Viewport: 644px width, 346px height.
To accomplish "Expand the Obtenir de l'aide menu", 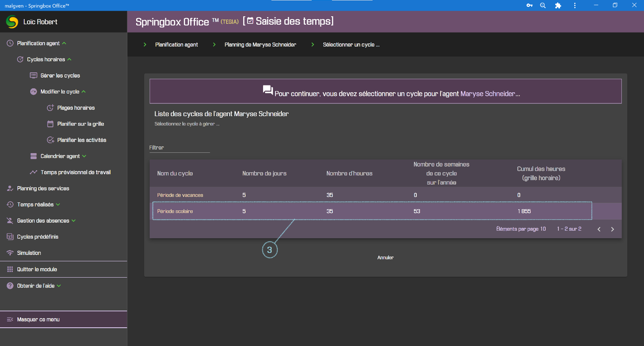I will pyautogui.click(x=59, y=286).
